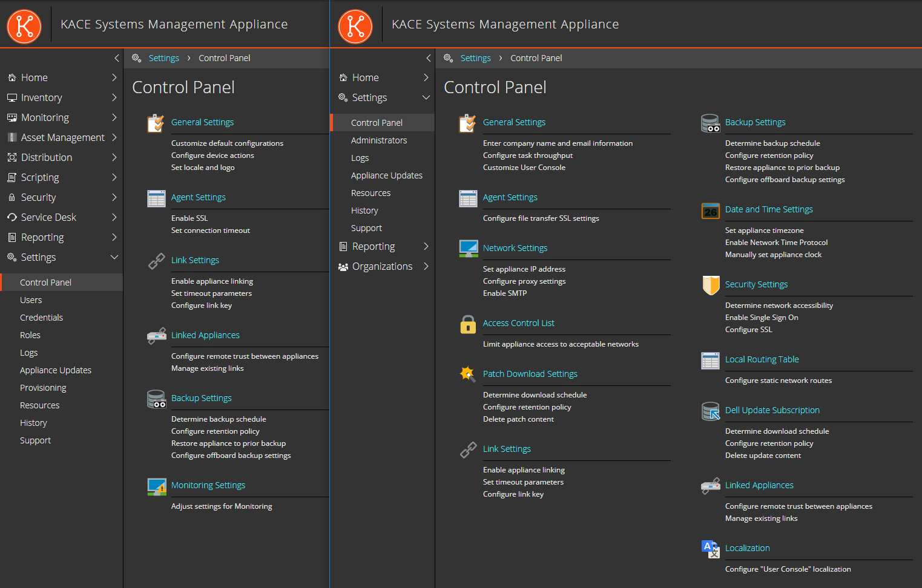Expand the Distribution menu chevron
This screenshot has width=922, height=588.
coord(114,157)
